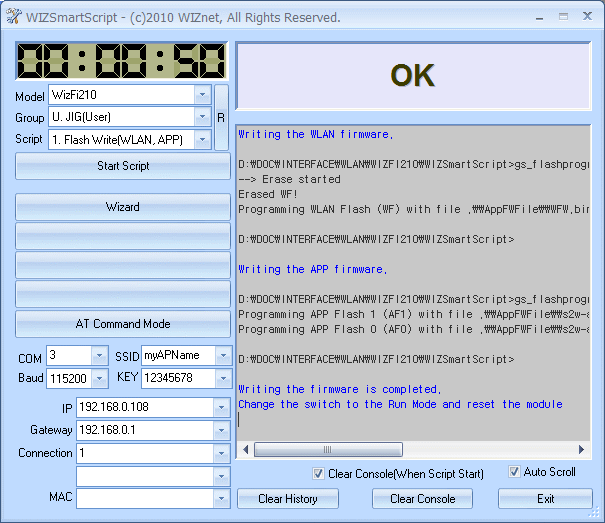This screenshot has width=605, height=523.
Task: Click the OK status display panel
Action: (x=413, y=76)
